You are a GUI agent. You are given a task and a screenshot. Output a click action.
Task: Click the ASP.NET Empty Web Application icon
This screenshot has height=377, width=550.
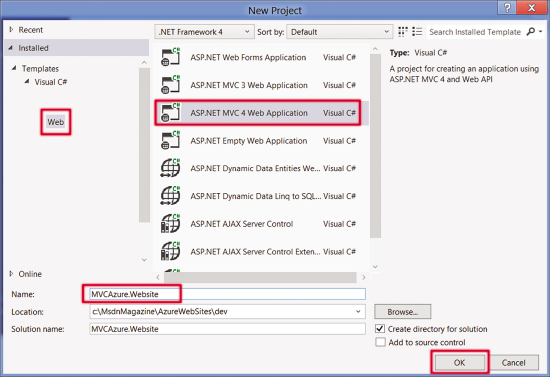(x=170, y=140)
